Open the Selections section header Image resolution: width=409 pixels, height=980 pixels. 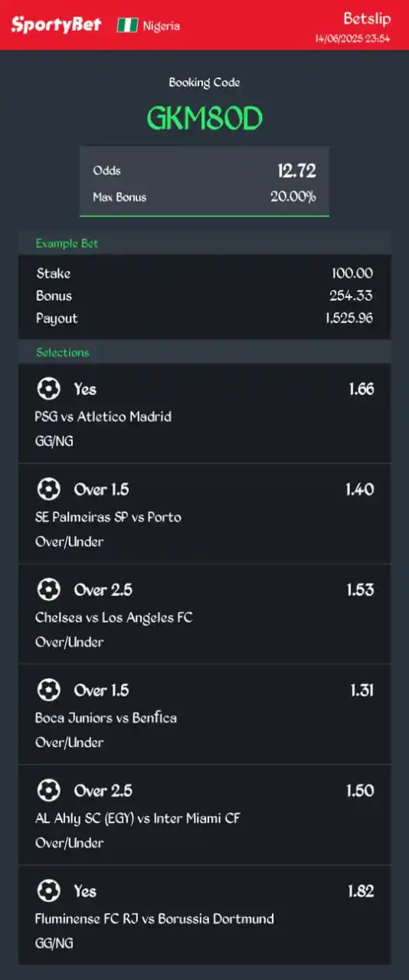tap(204, 352)
